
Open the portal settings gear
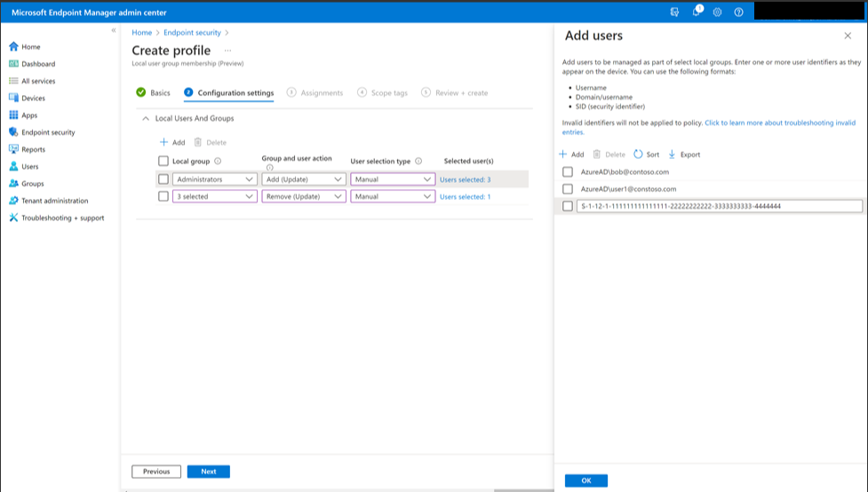click(718, 12)
